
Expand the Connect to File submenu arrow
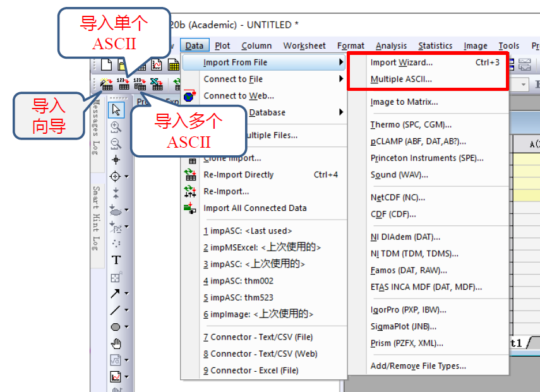(341, 79)
